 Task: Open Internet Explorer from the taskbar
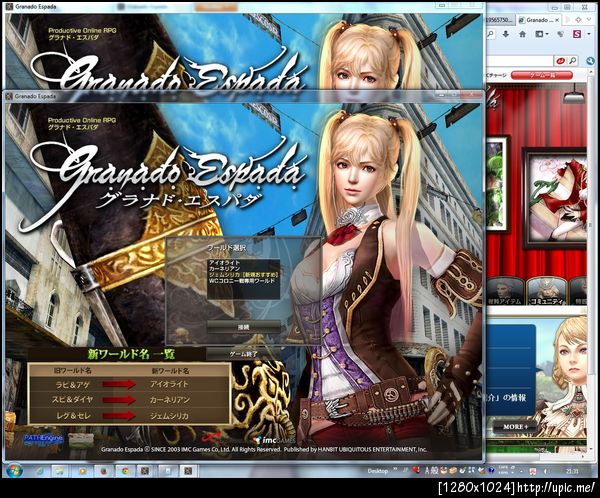click(39, 471)
